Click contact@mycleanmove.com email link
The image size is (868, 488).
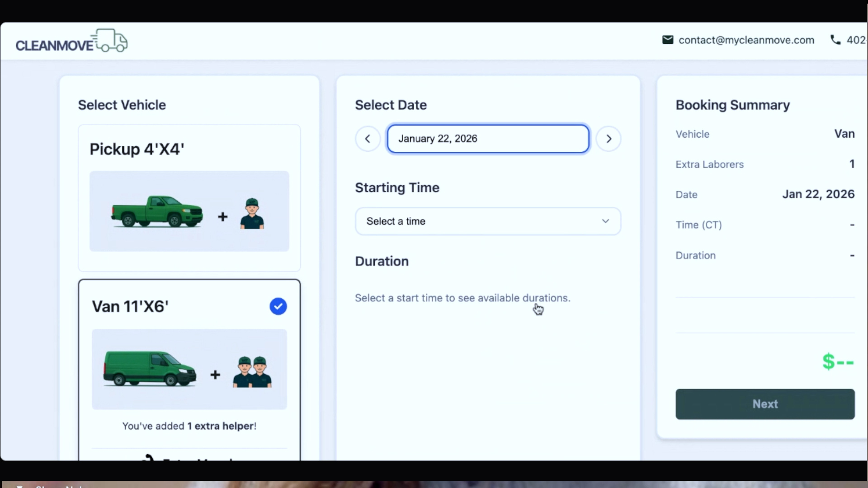tap(746, 40)
